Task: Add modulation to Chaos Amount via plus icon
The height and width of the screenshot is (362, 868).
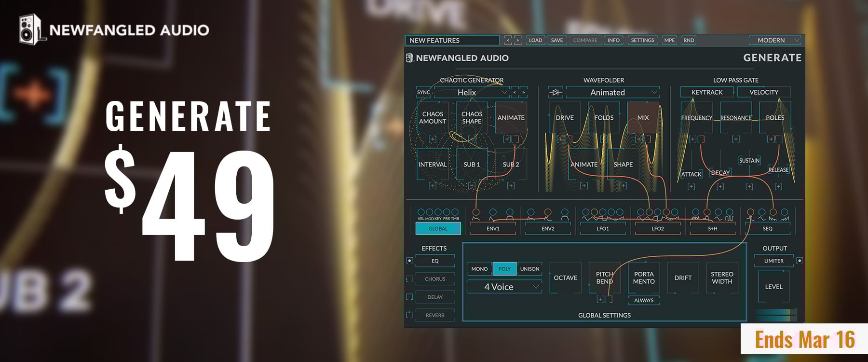Action: (433, 139)
